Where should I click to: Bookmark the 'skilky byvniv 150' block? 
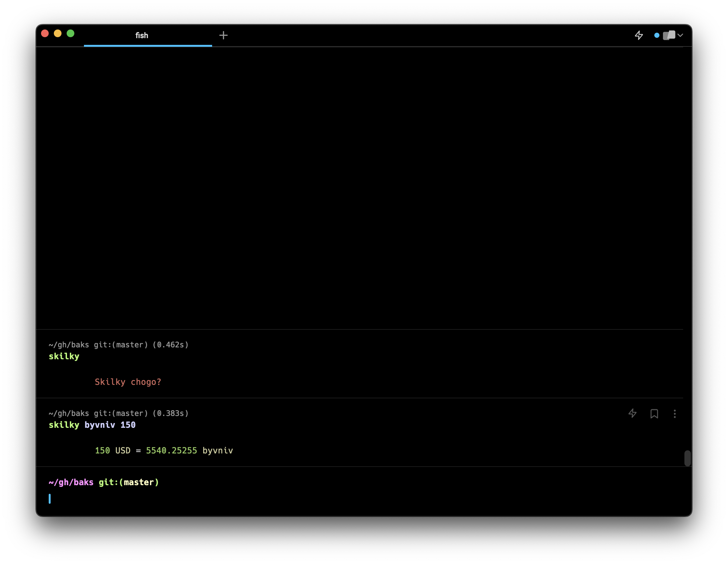[654, 414]
